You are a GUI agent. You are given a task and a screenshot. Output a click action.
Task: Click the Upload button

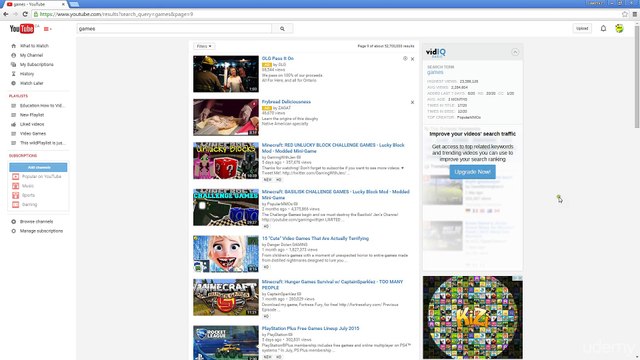(582, 29)
